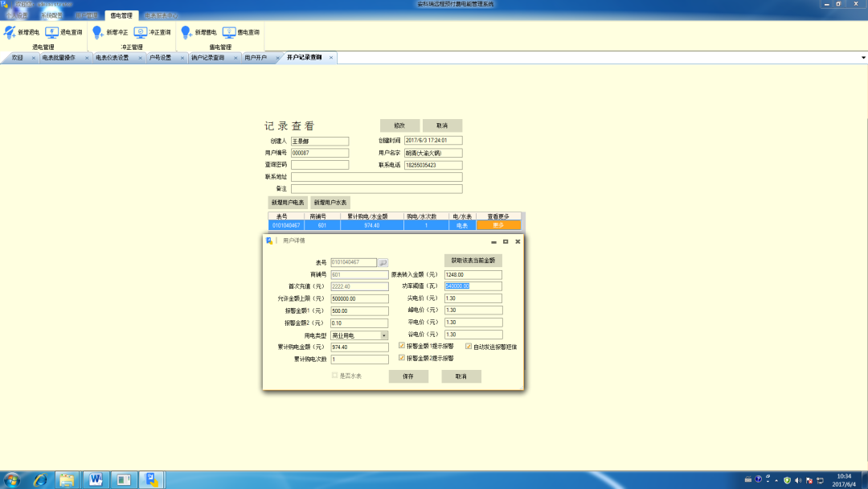
Task: Switch to 用户管理 ribbon tab
Action: coord(86,15)
